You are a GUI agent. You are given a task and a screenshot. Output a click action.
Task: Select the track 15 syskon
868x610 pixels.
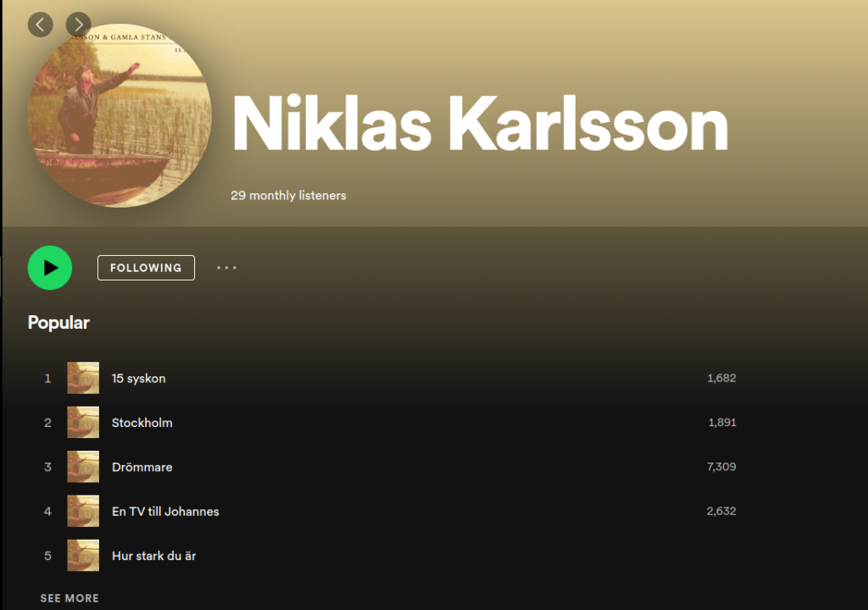139,379
